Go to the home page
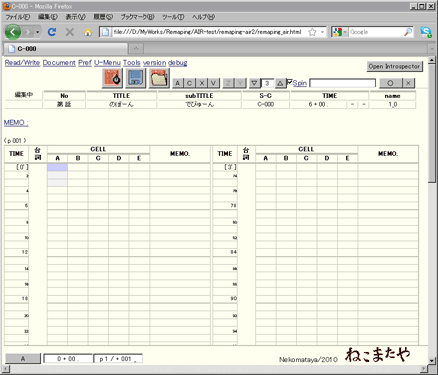438x375 pixels. pos(88,32)
